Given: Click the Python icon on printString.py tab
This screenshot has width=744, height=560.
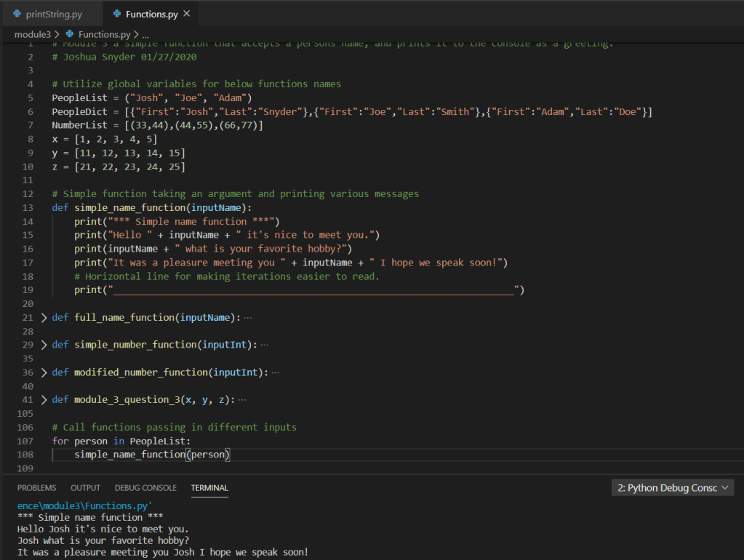Looking at the screenshot, I should [x=17, y=14].
